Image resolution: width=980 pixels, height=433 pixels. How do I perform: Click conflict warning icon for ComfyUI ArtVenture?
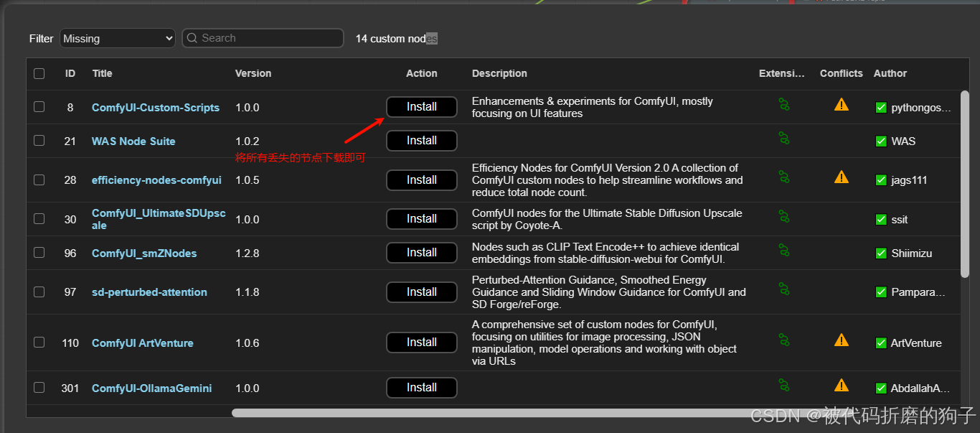pyautogui.click(x=842, y=340)
